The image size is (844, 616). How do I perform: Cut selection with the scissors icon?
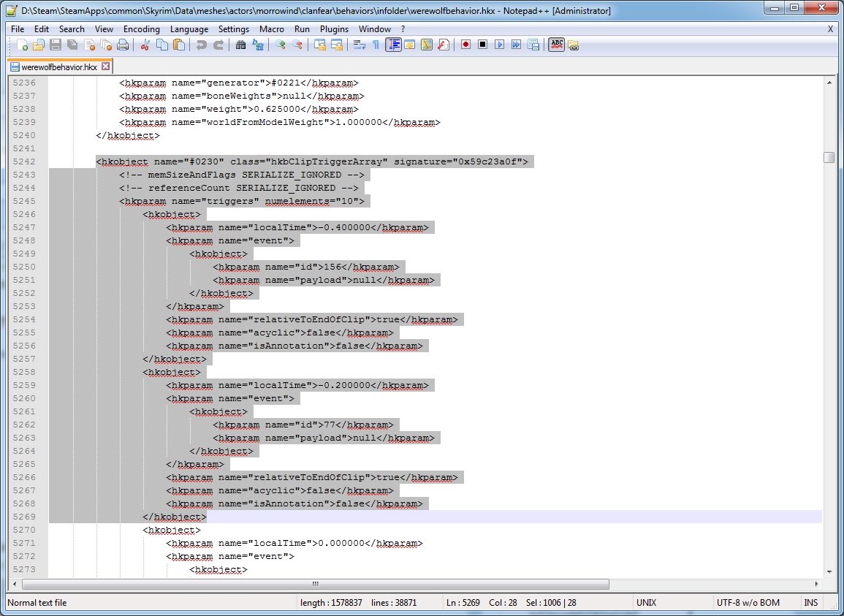(145, 45)
